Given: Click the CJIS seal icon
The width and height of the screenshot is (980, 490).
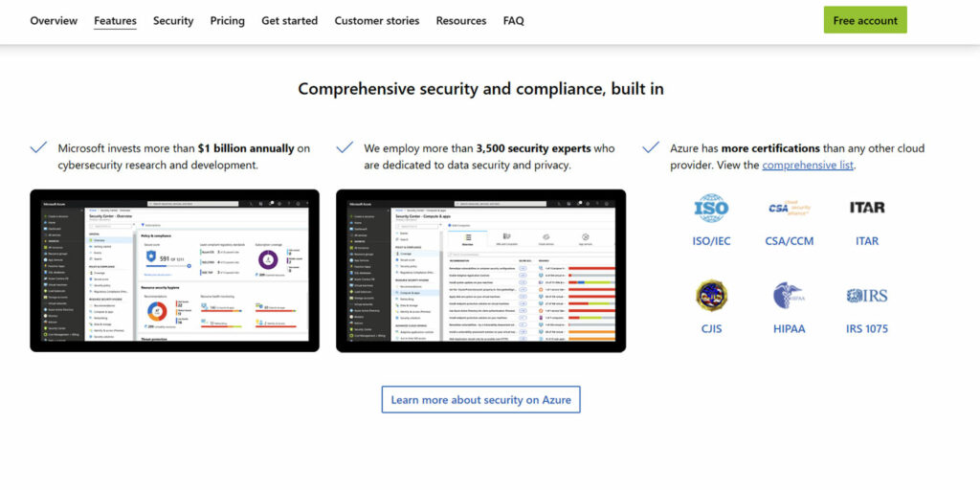Looking at the screenshot, I should pos(711,296).
